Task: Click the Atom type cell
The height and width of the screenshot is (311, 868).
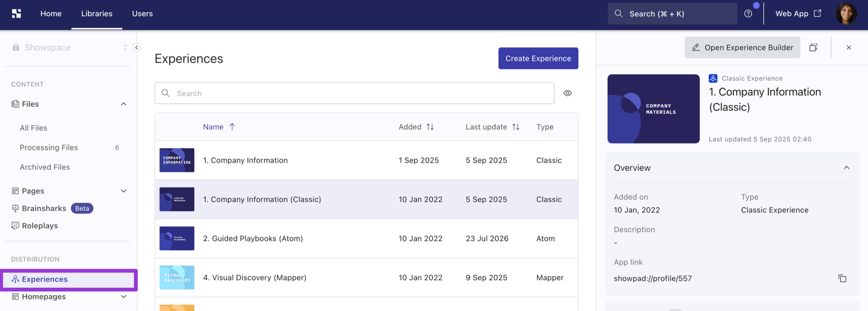Action: pyautogui.click(x=546, y=238)
